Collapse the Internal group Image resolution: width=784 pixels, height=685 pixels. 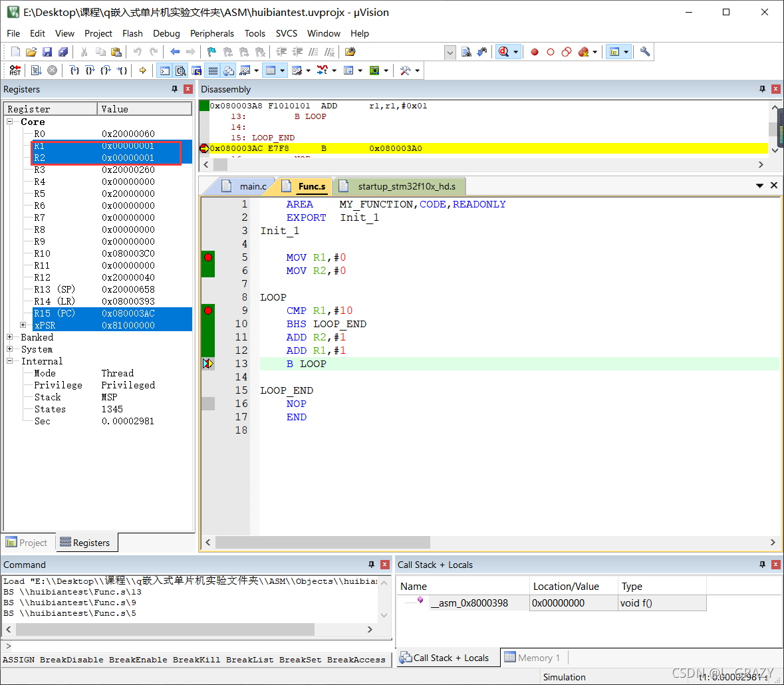click(x=9, y=361)
